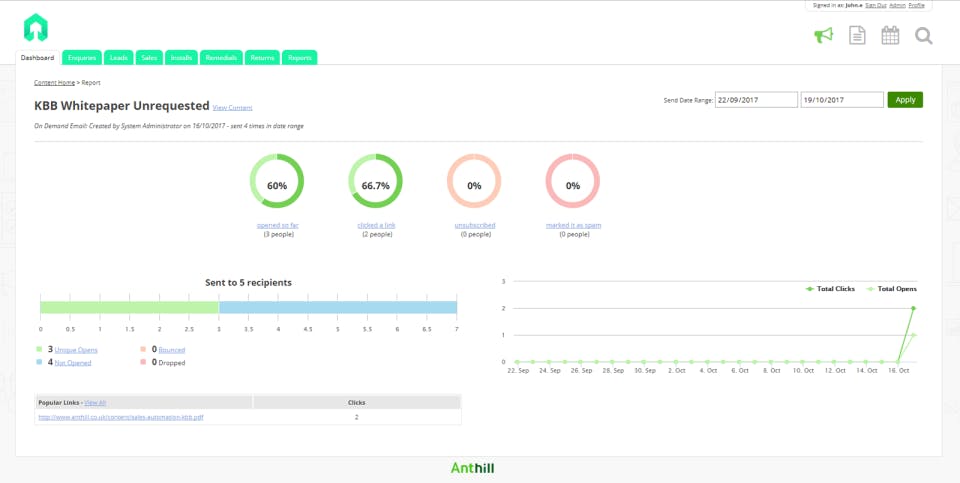Switch to the Reports tab
The image size is (960, 483).
299,58
